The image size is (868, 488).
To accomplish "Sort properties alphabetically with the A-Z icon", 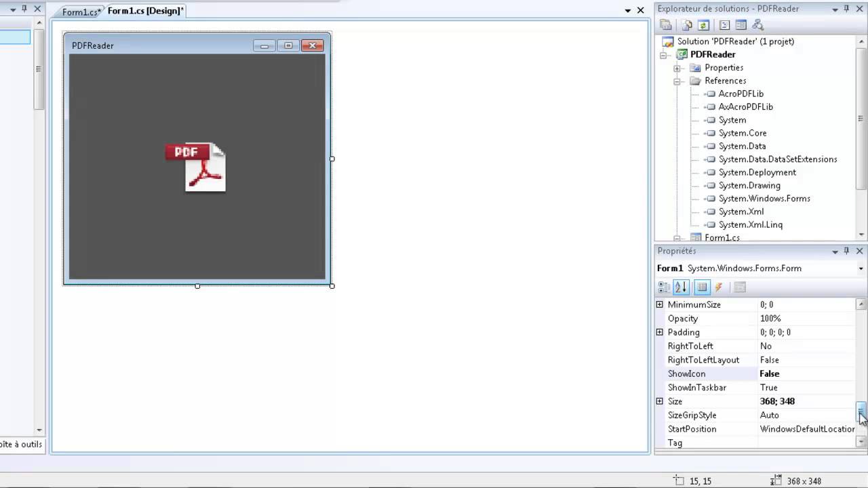I will [681, 287].
